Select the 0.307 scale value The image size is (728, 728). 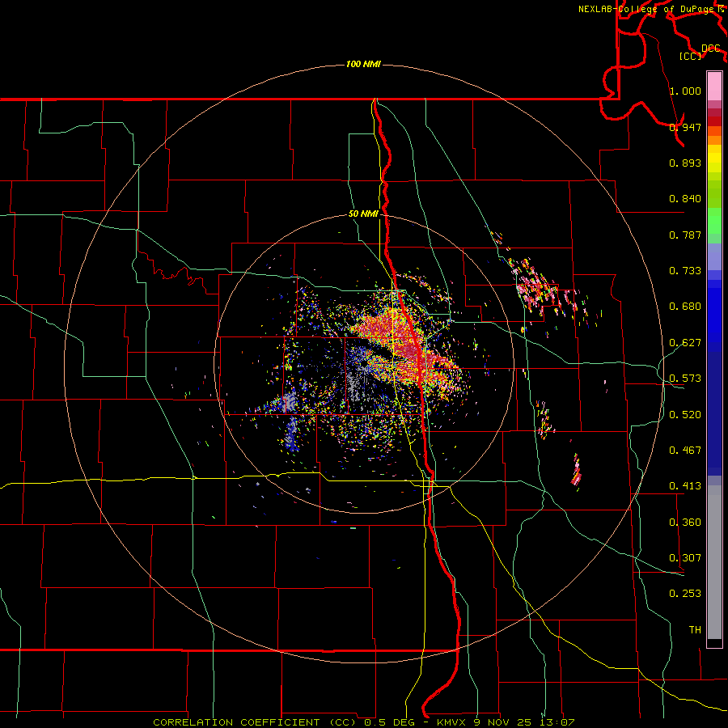(x=685, y=558)
